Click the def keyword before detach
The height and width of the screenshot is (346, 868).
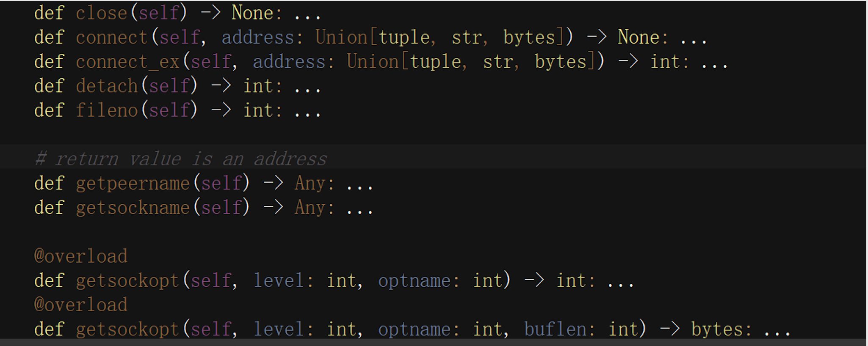(49, 86)
